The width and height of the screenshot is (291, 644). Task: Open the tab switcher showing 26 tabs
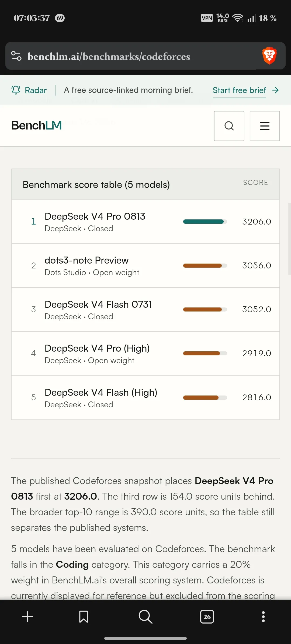coord(207,617)
